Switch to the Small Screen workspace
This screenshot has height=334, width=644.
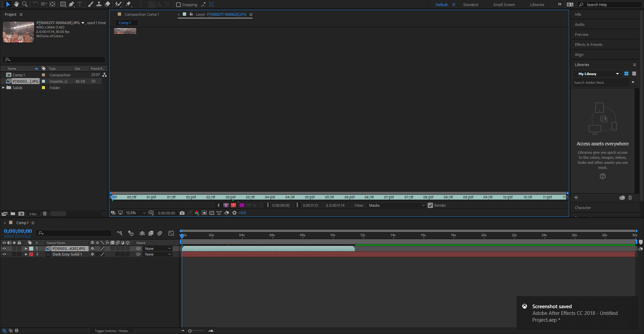(504, 5)
